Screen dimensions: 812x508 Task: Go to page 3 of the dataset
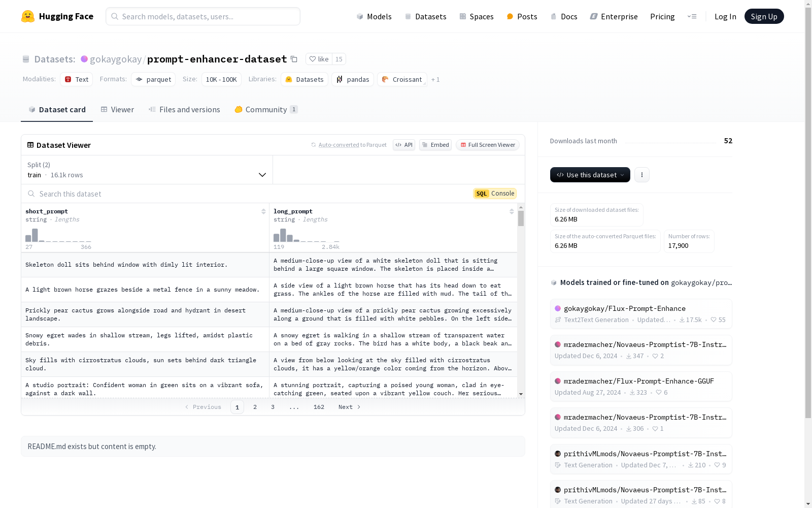pos(273,407)
